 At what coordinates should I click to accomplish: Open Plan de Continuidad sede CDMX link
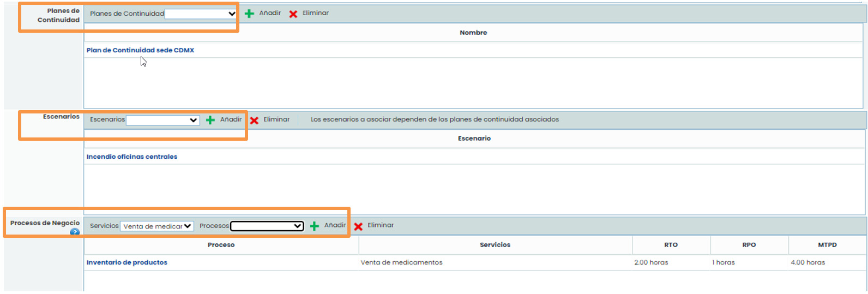(140, 50)
